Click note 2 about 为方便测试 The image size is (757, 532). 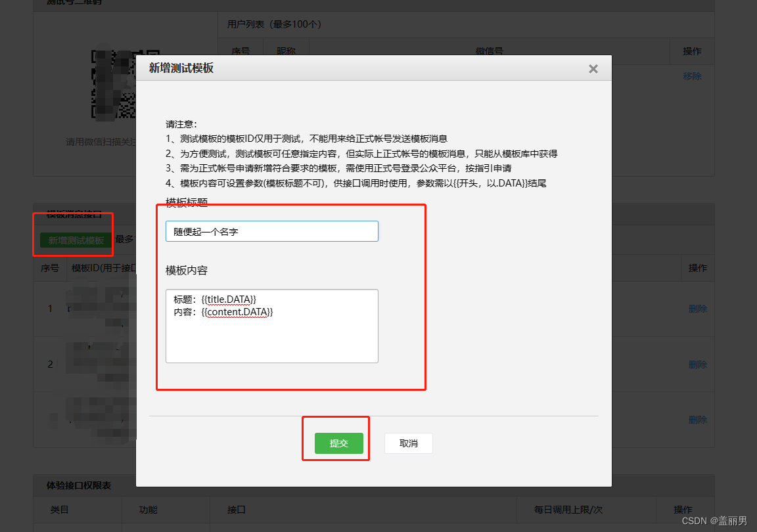[361, 154]
